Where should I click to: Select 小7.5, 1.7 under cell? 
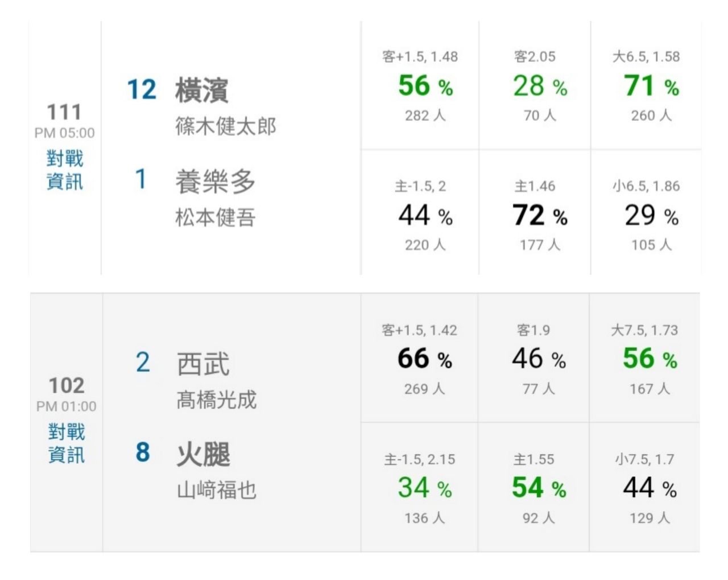point(644,487)
